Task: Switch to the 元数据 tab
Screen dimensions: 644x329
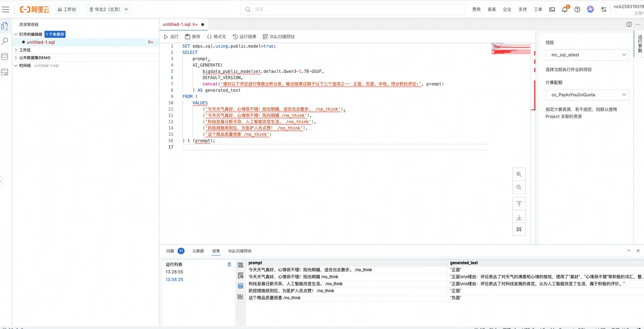Action: [198, 251]
